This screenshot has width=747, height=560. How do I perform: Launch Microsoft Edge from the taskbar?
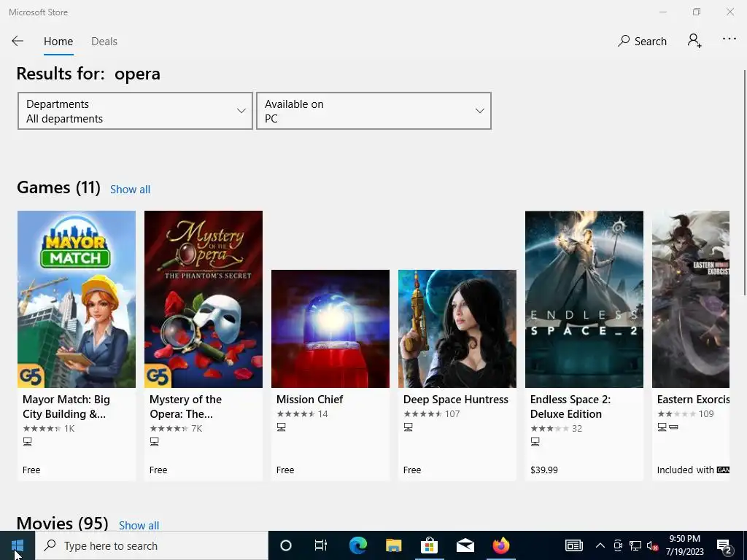pos(357,545)
